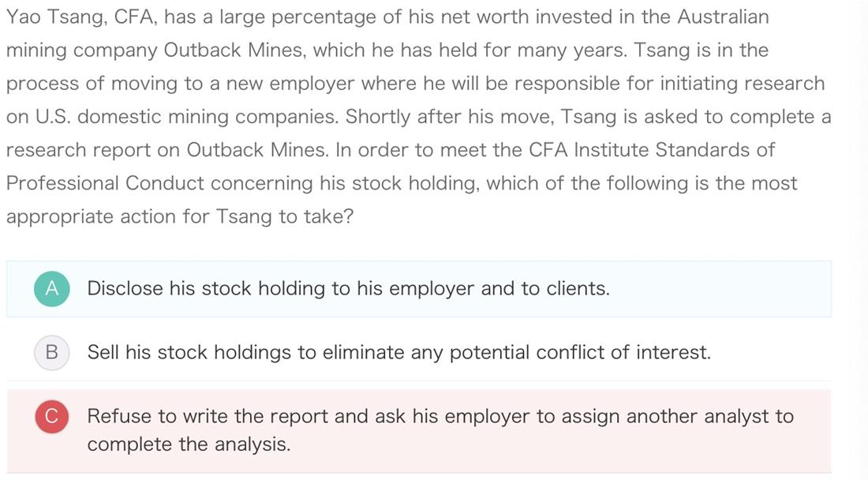Click "appropriate action for Tsang to take?" line
The width and height of the screenshot is (868, 480).
180,216
